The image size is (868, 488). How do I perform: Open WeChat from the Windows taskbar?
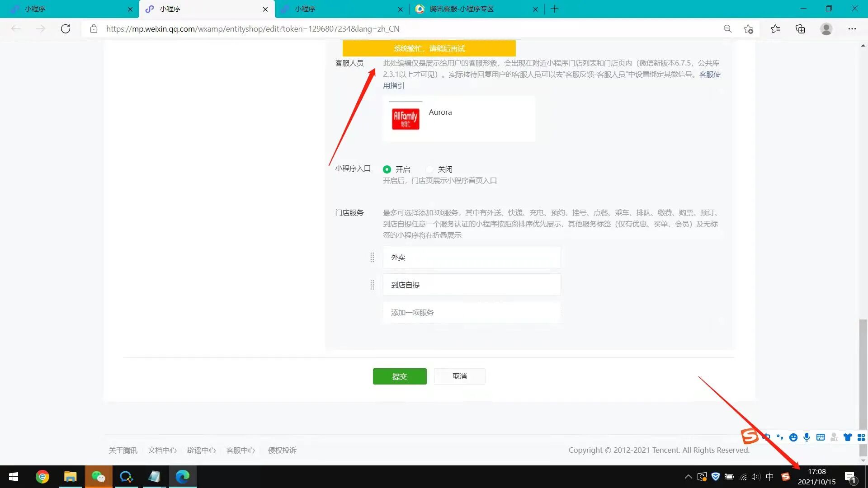[x=99, y=477]
